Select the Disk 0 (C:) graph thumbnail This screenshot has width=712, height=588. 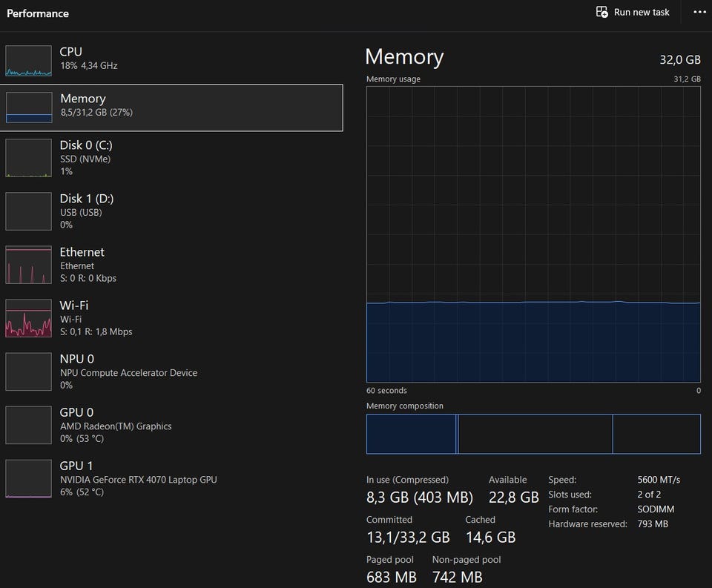pyautogui.click(x=29, y=158)
